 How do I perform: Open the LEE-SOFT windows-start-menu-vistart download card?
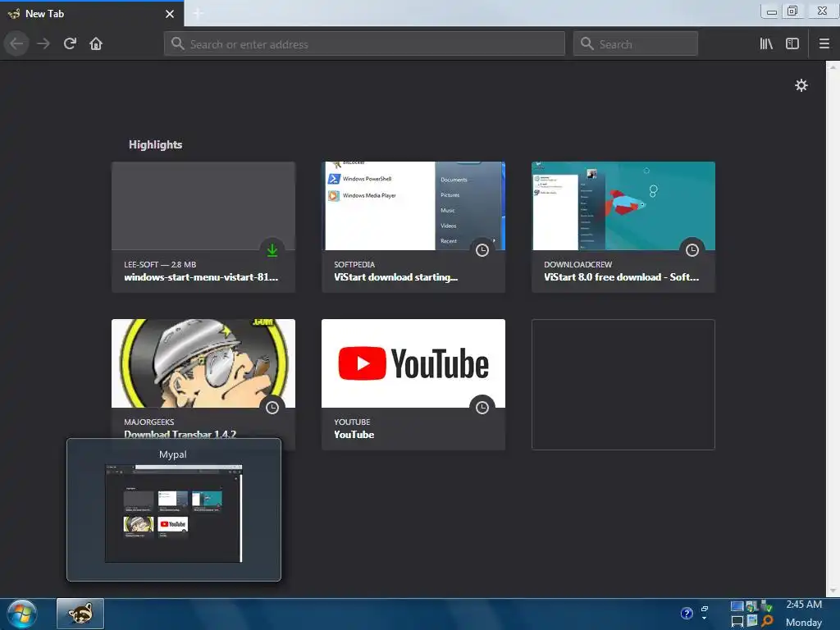(x=203, y=227)
